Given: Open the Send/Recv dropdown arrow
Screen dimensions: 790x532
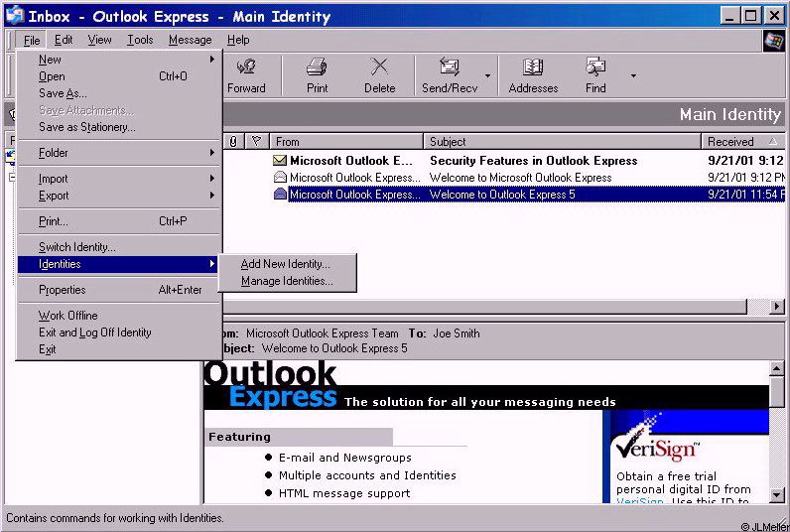Looking at the screenshot, I should coord(487,76).
